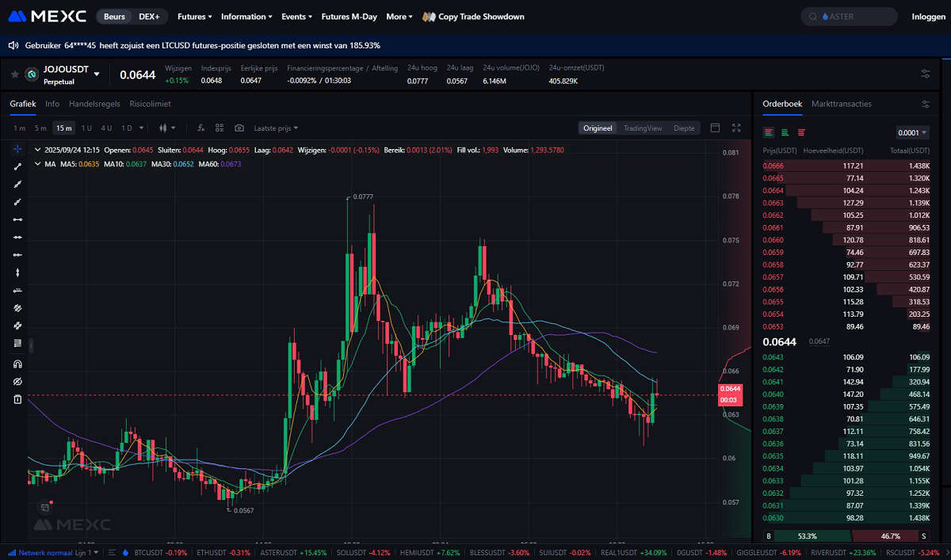This screenshot has width=951, height=560.
Task: Switch to the Info tab
Action: 52,104
